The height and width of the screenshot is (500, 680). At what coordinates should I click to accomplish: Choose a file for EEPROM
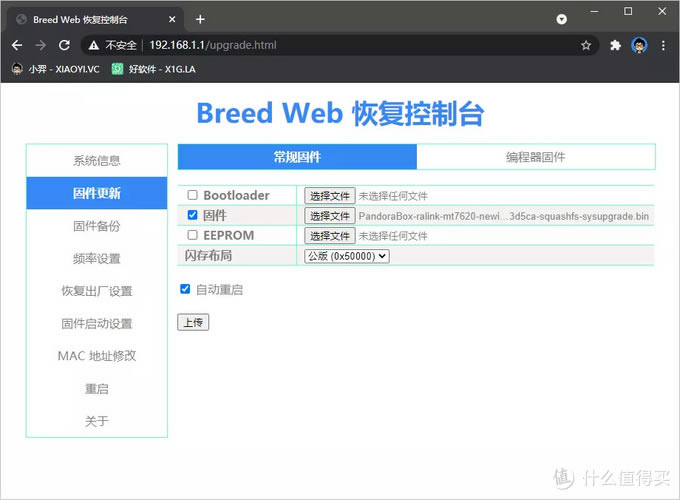coord(330,235)
